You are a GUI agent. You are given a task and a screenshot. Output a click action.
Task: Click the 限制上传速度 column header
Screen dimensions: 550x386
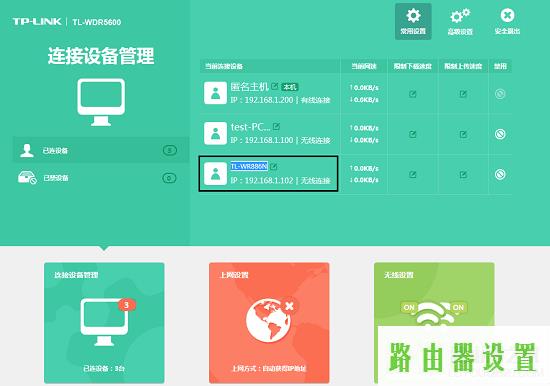[463, 66]
